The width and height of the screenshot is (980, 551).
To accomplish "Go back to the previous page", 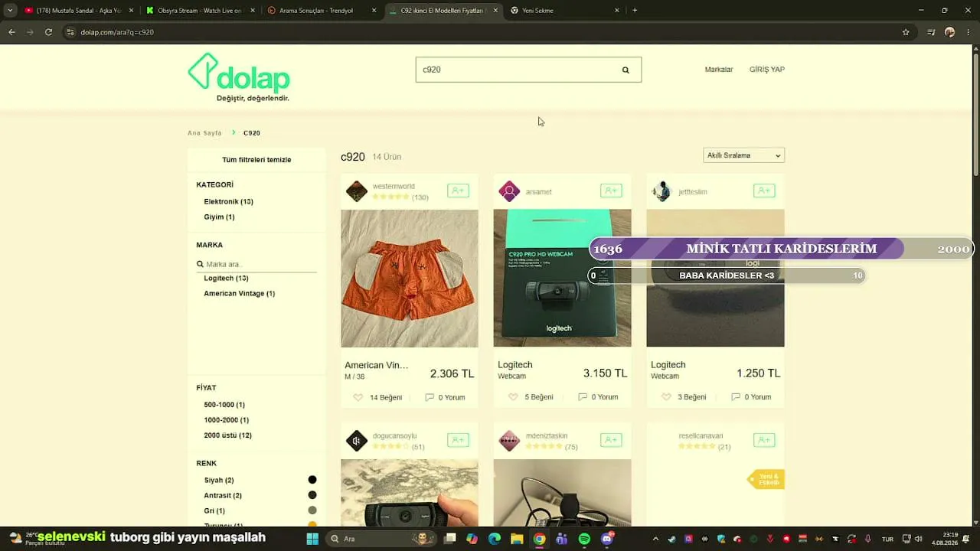I will coord(11,32).
